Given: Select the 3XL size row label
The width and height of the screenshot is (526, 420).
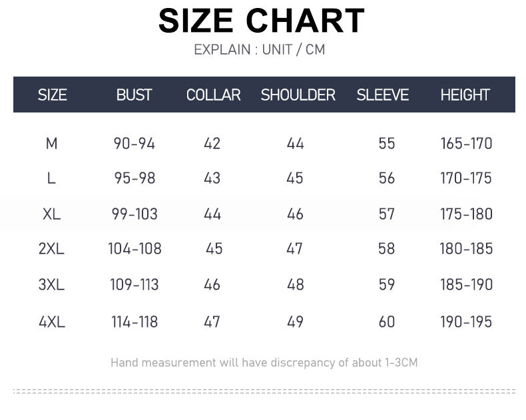Looking at the screenshot, I should 51,285.
